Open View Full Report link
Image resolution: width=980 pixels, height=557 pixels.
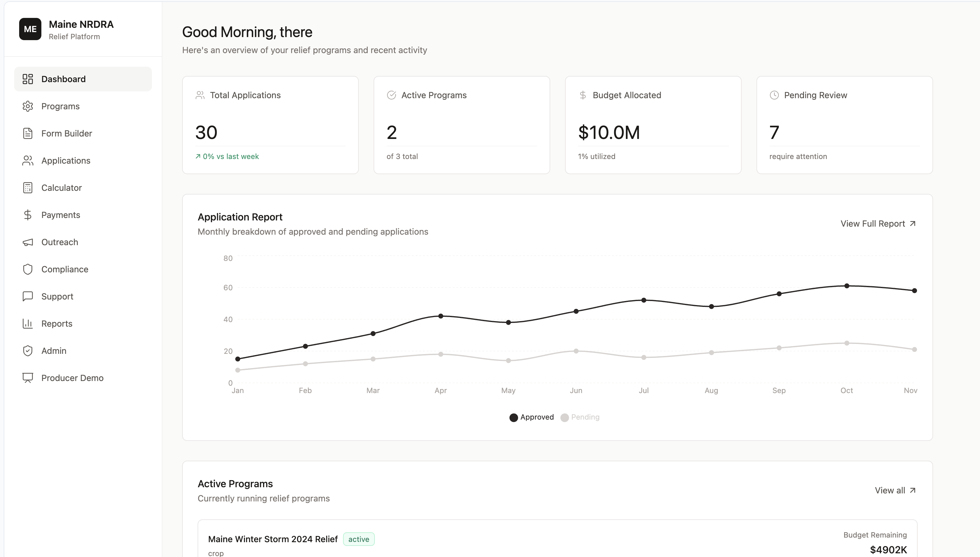tap(878, 224)
